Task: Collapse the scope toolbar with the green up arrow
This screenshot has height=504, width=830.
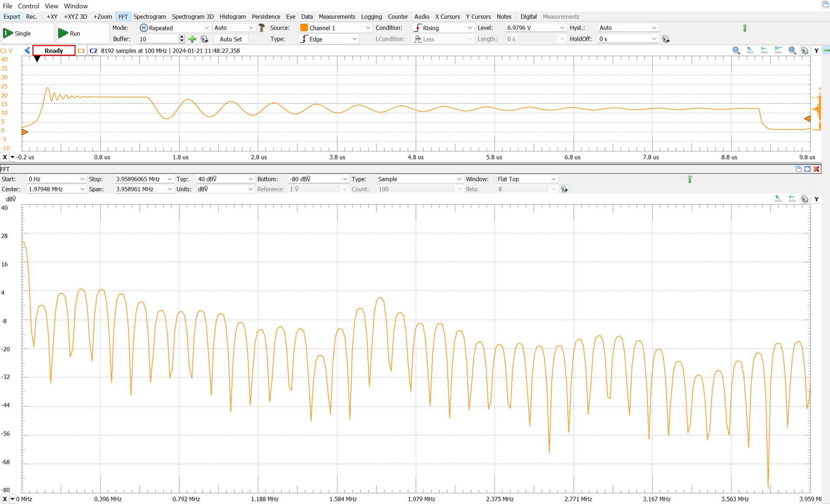Action: (745, 28)
